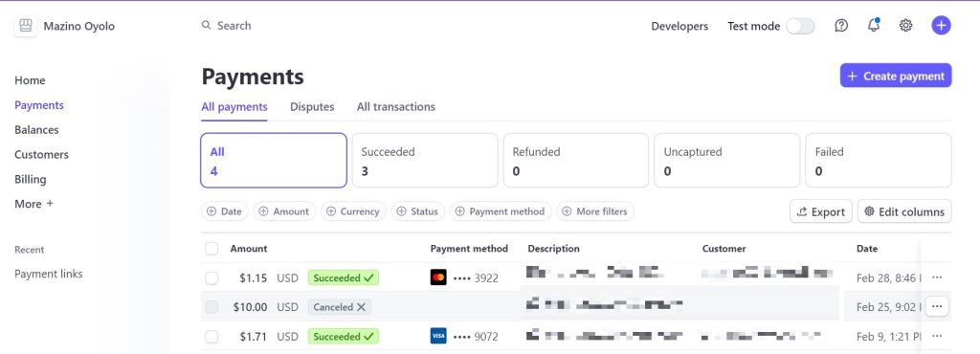Open three-dot menu for $1.15 payment

coord(937,277)
